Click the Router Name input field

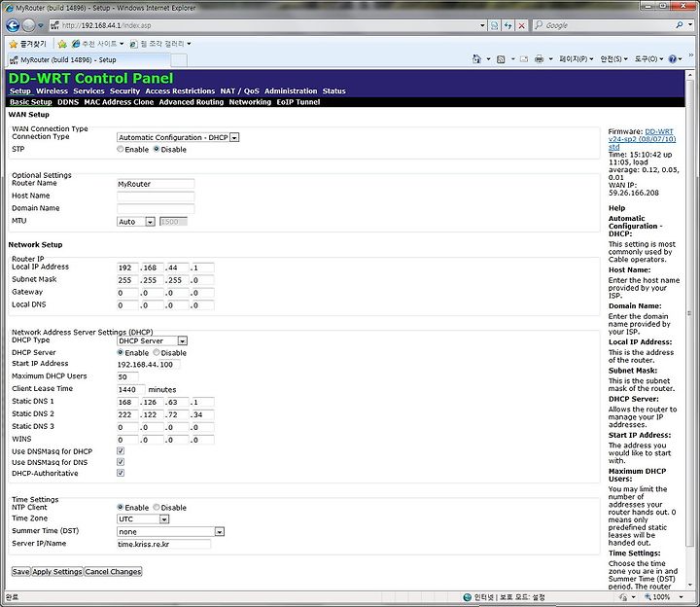tap(156, 184)
